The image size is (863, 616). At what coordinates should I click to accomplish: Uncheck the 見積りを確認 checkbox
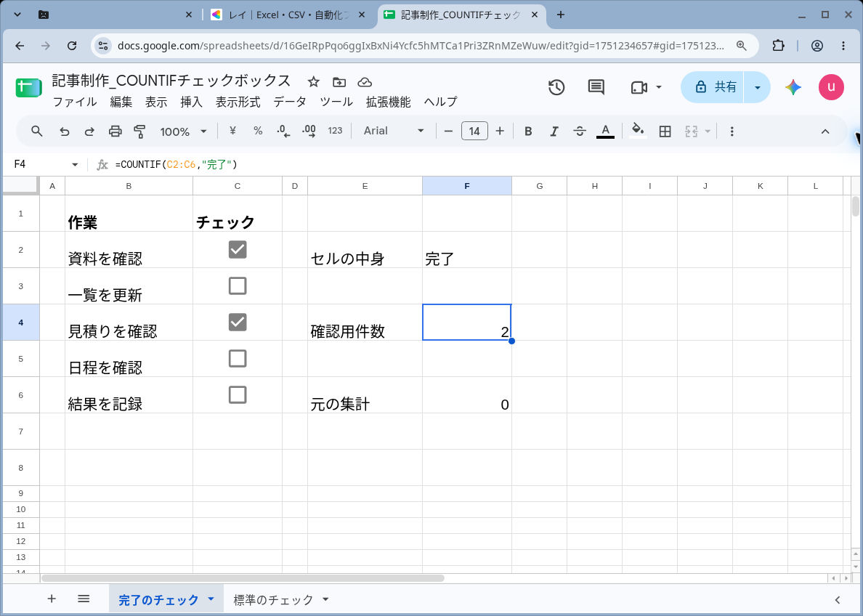coord(238,322)
